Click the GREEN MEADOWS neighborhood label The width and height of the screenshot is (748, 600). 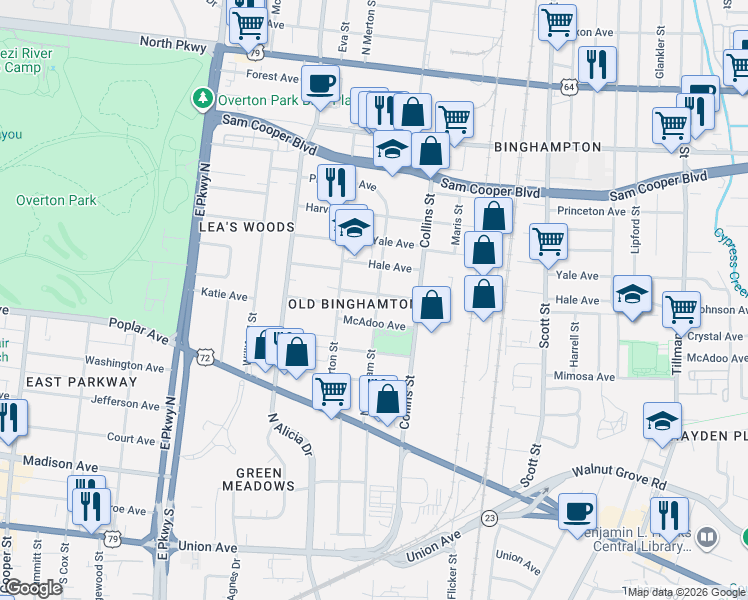click(x=259, y=479)
